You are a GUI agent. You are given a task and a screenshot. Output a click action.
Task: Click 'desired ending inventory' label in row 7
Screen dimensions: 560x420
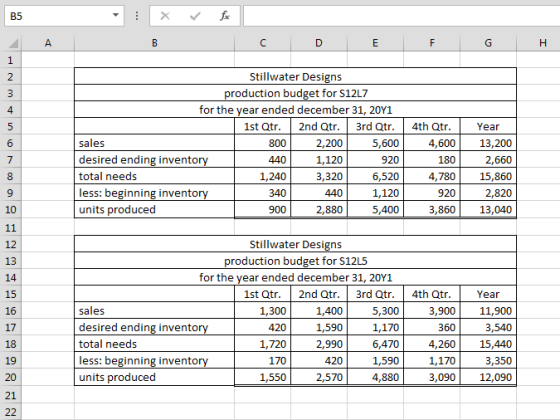(143, 160)
